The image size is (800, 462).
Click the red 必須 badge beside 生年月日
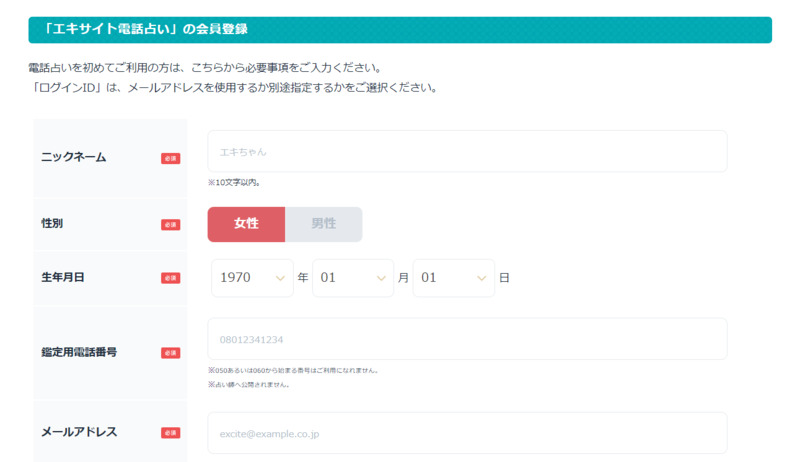170,278
